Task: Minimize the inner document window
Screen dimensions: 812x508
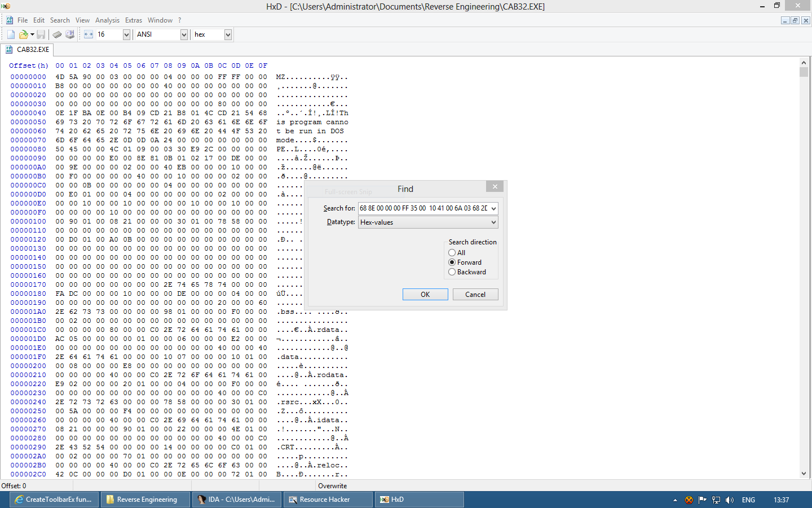Action: [785, 20]
